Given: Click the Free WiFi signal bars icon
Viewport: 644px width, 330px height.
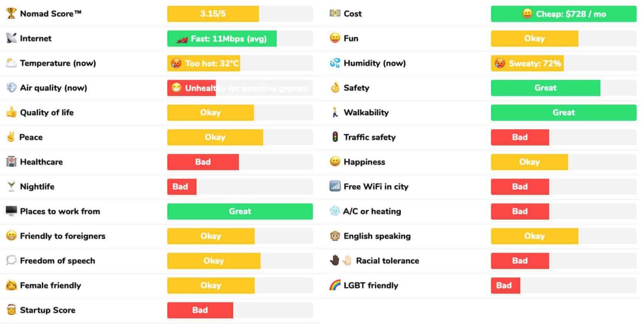Looking at the screenshot, I should [x=335, y=186].
